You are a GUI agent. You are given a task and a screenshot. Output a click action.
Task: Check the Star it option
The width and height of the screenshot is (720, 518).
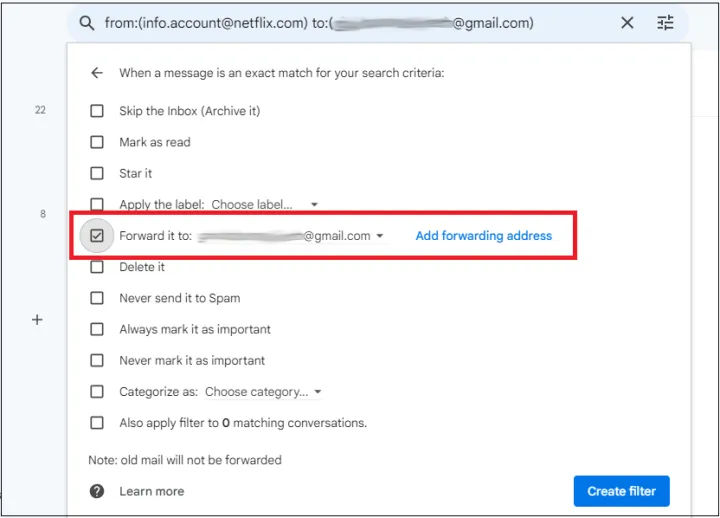tap(97, 173)
